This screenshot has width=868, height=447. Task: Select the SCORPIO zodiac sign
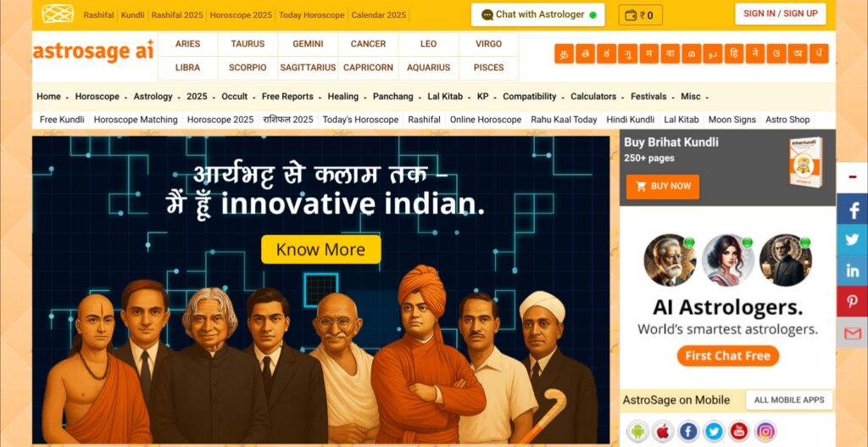[248, 68]
